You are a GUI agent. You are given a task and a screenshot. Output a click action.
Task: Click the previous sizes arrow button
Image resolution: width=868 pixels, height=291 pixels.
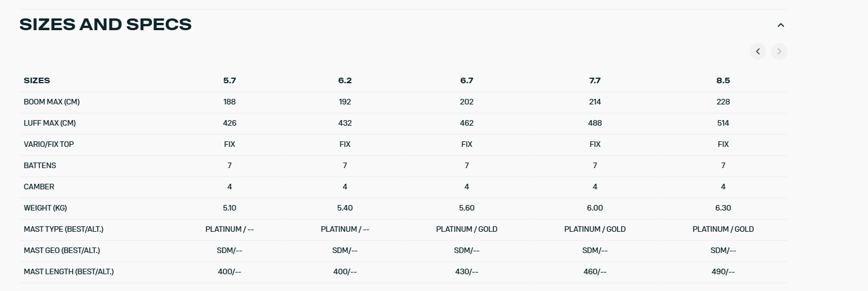(x=757, y=51)
